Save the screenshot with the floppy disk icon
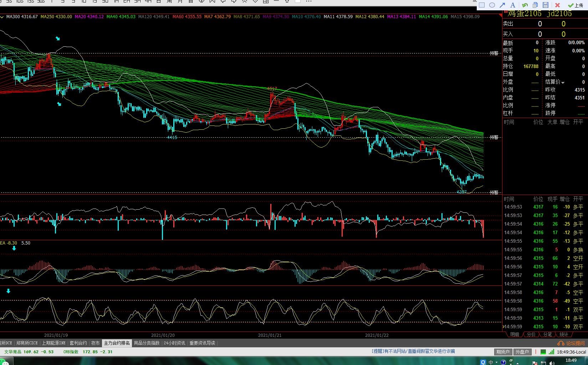588x365 pixels. [546, 5]
